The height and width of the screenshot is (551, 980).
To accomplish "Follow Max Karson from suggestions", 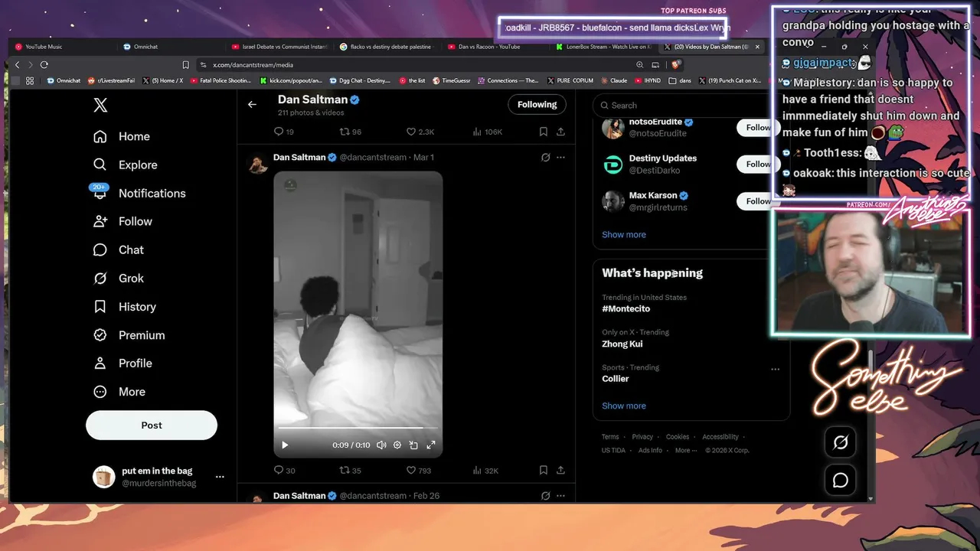I will click(x=756, y=201).
